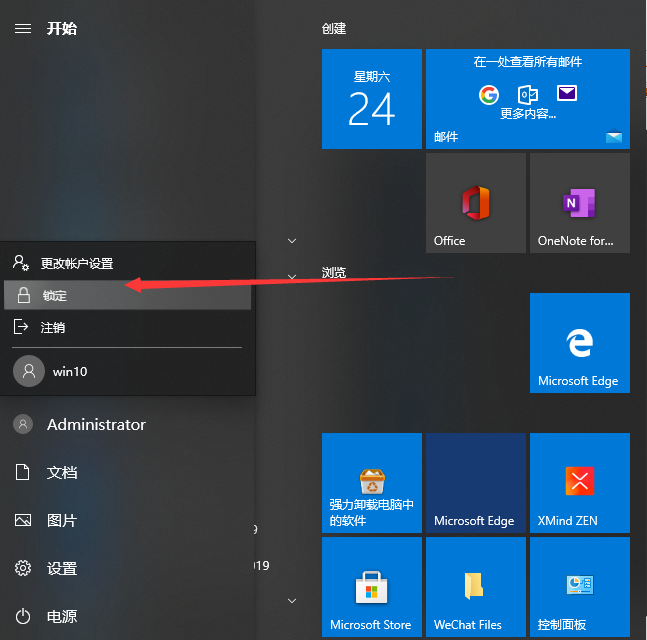The width and height of the screenshot is (647, 640).
Task: Select 锁定 to lock the computer
Action: pos(127,296)
